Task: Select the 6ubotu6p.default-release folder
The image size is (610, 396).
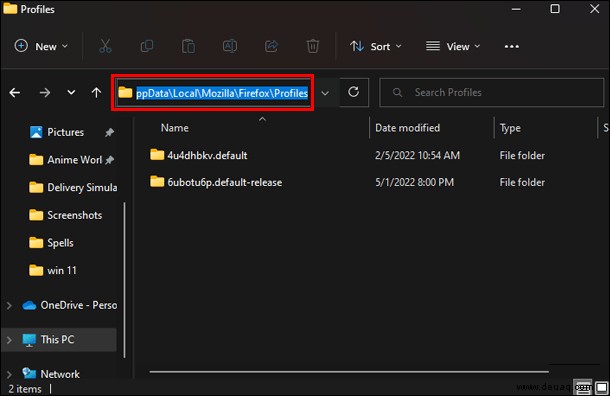Action: click(x=224, y=182)
